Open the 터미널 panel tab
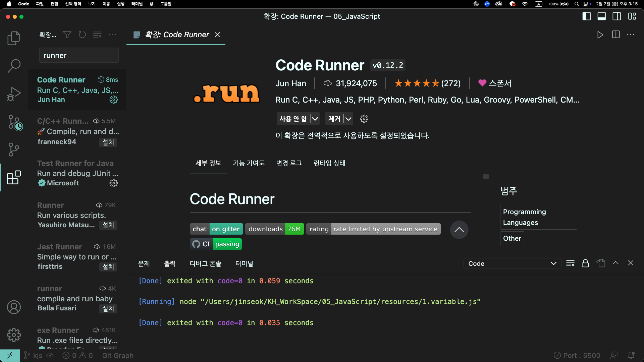Screen dimensions: 644x362 [x=244, y=263]
